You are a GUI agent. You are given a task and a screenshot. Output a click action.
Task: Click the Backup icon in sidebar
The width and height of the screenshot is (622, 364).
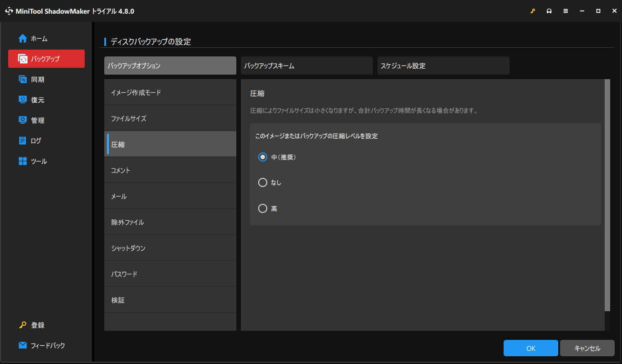[x=23, y=59]
